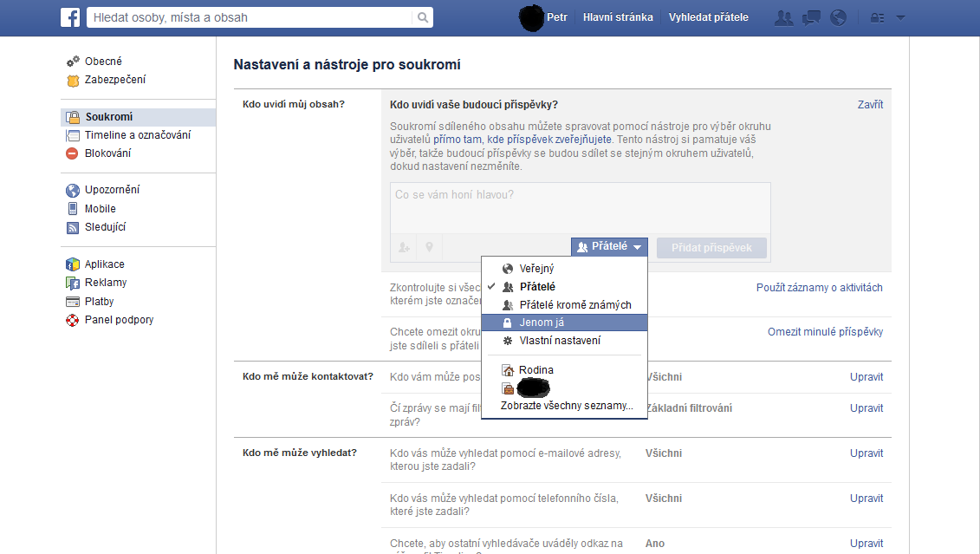The height and width of the screenshot is (554, 980).
Task: Open friend requests icon in top bar
Action: [x=783, y=17]
